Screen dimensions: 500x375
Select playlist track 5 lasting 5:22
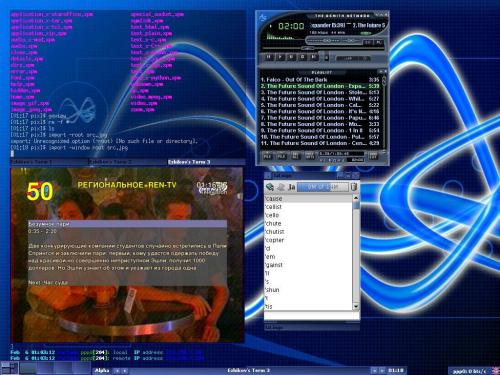coord(320,105)
